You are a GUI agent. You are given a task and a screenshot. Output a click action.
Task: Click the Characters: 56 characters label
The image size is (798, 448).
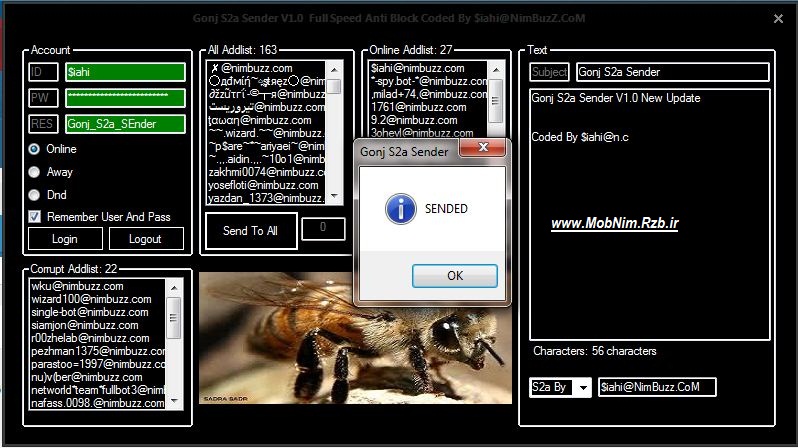pyautogui.click(x=594, y=351)
